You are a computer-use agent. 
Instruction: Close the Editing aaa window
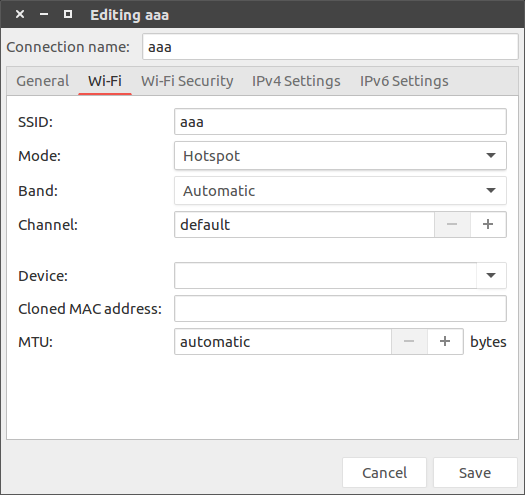(20, 14)
